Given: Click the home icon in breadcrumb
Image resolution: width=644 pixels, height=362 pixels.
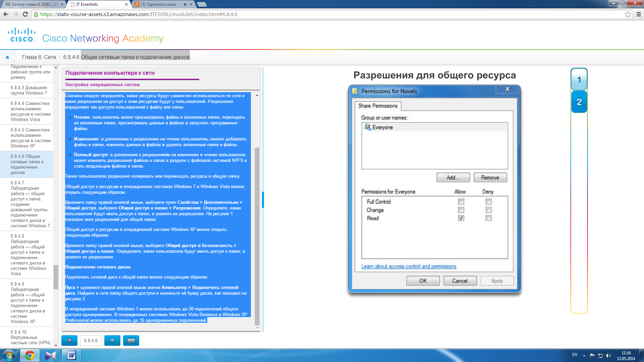Looking at the screenshot, I should [x=7, y=57].
